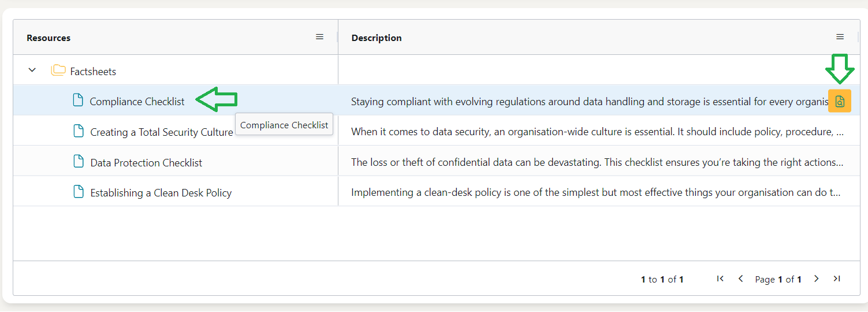Viewport: 868px width, 312px height.
Task: Open the Description column menu icon
Action: (x=840, y=37)
